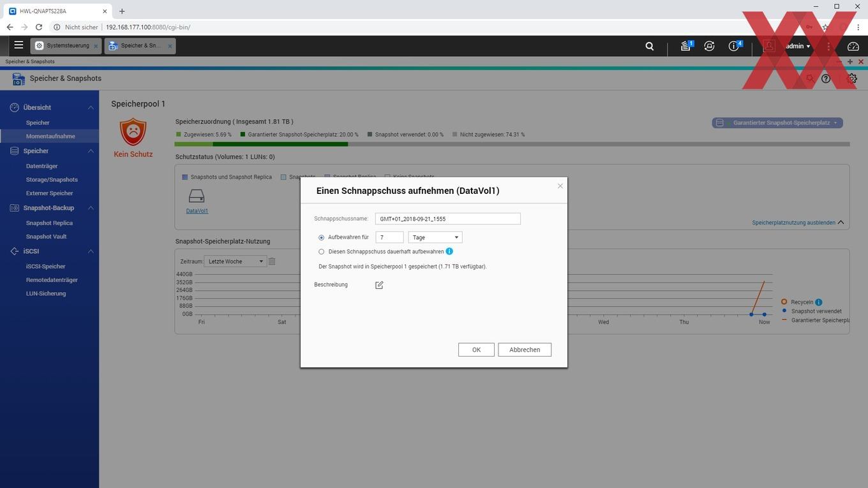Click the Now data point on the chart
Screen dimensions: 868x488
(x=764, y=314)
